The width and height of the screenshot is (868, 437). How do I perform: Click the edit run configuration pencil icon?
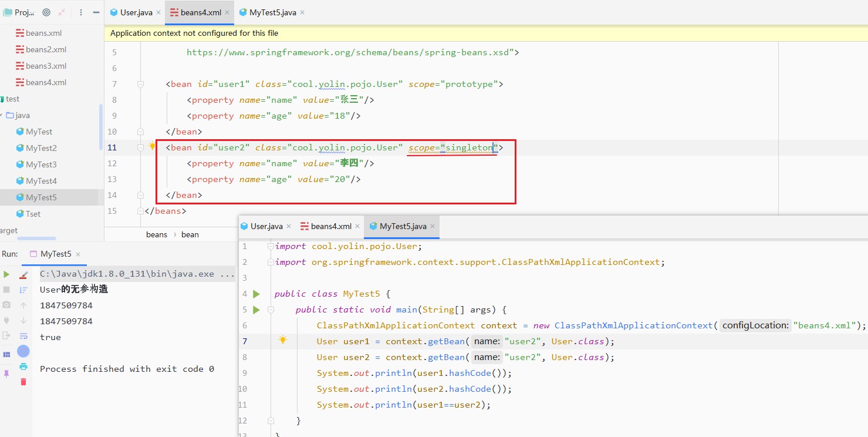click(23, 274)
